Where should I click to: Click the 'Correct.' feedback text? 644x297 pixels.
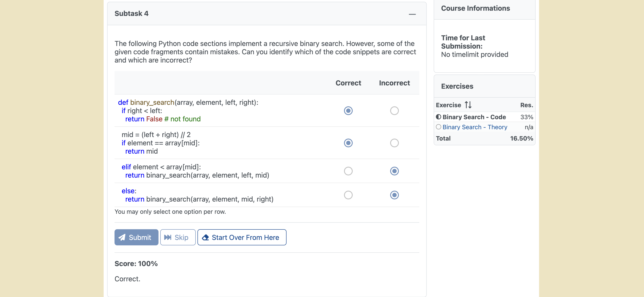127,279
